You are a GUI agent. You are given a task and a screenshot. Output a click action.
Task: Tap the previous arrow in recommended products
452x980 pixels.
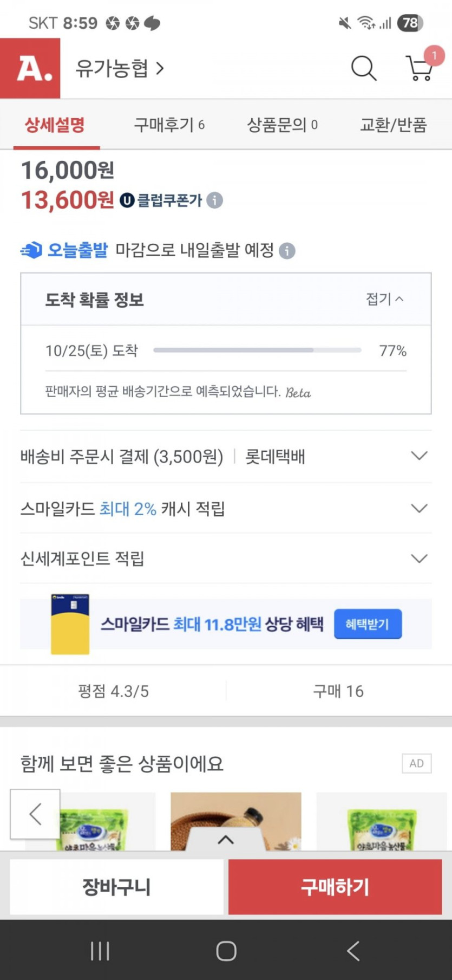pos(35,814)
